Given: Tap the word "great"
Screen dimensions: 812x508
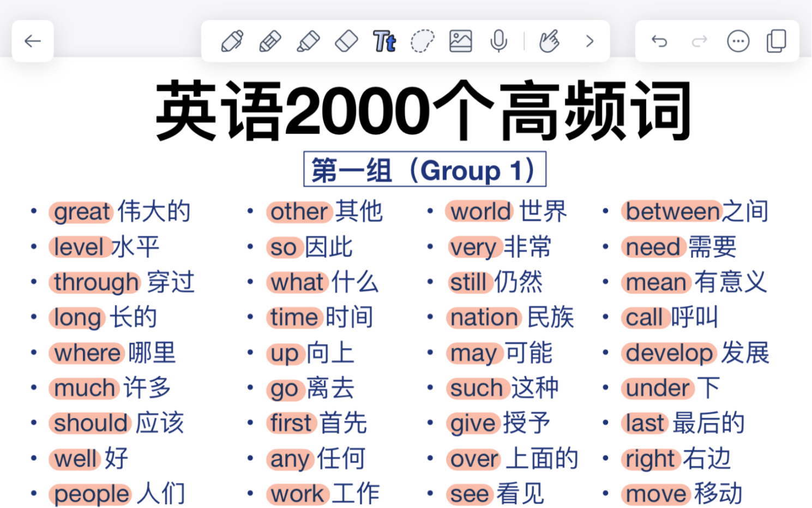Looking at the screenshot, I should (x=82, y=212).
